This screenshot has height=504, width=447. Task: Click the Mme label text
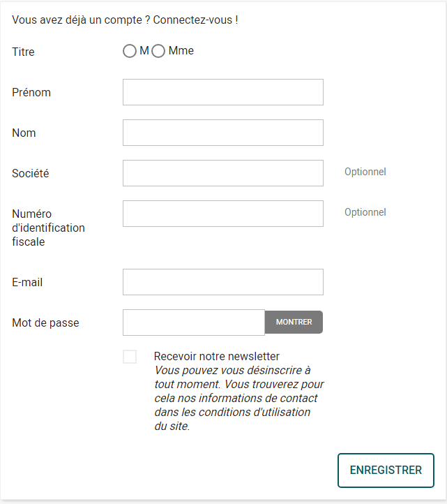pyautogui.click(x=181, y=51)
